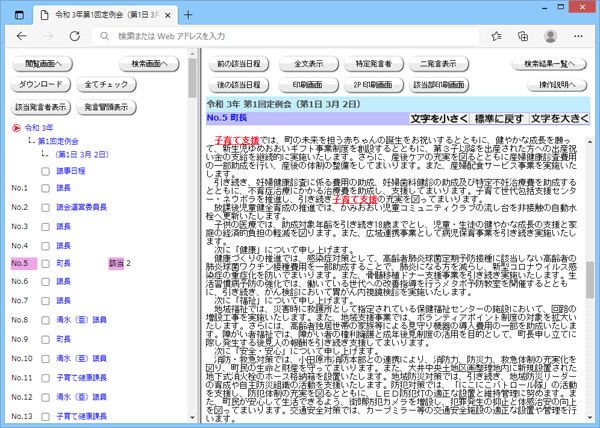Screen dimensions: 600x428
Task: Open the 第1回定例会 tree link
Action: tap(58, 141)
